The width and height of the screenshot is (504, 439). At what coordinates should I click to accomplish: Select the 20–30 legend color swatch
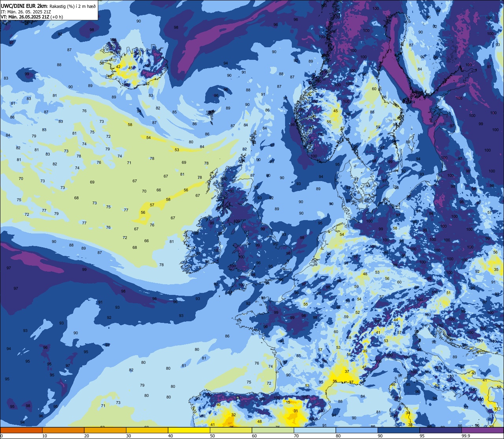pos(105,430)
